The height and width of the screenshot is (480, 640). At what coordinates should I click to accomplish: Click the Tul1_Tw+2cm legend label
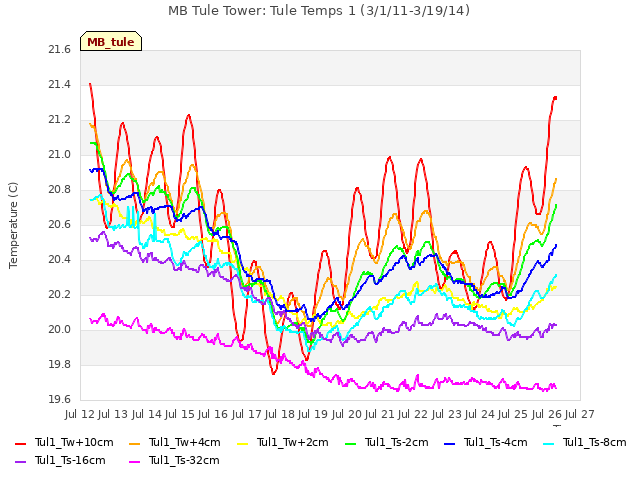[x=293, y=442]
